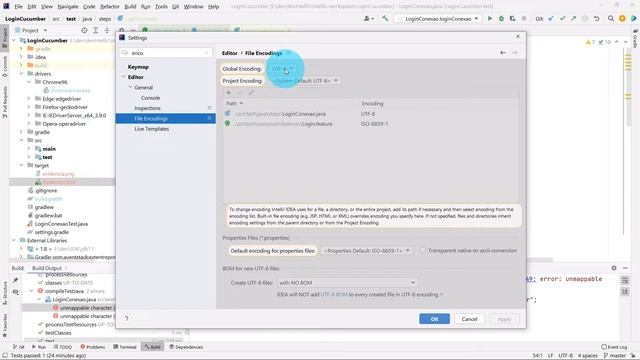
Task: Collapse Editor section in settings tree
Action: 123,77
